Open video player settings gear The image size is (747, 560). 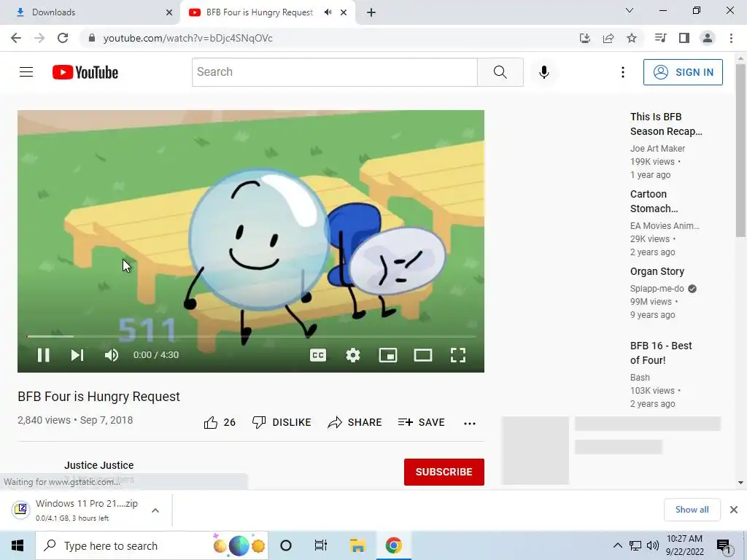pyautogui.click(x=353, y=355)
